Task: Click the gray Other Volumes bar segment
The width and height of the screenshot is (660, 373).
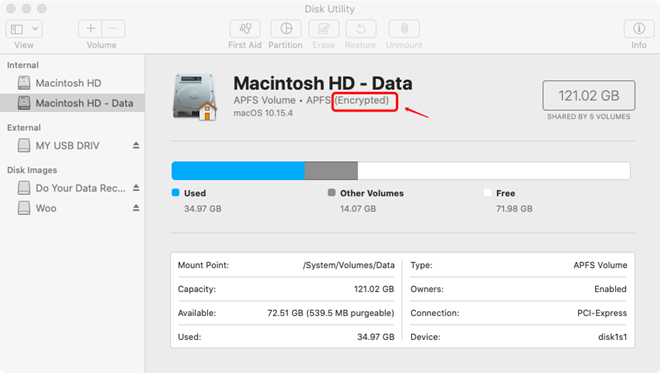Action: [331, 171]
